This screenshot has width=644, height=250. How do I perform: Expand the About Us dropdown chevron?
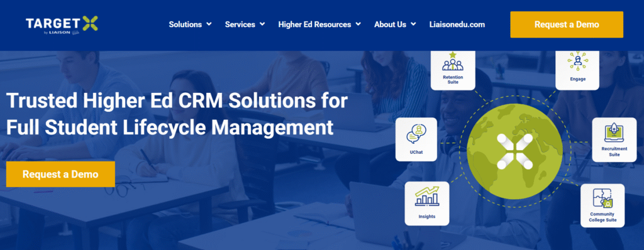[x=413, y=24]
